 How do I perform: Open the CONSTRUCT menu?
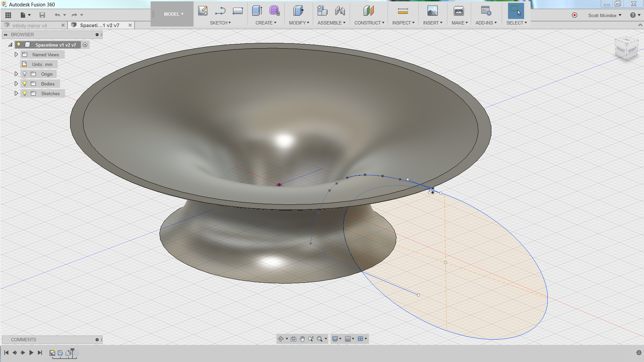369,23
